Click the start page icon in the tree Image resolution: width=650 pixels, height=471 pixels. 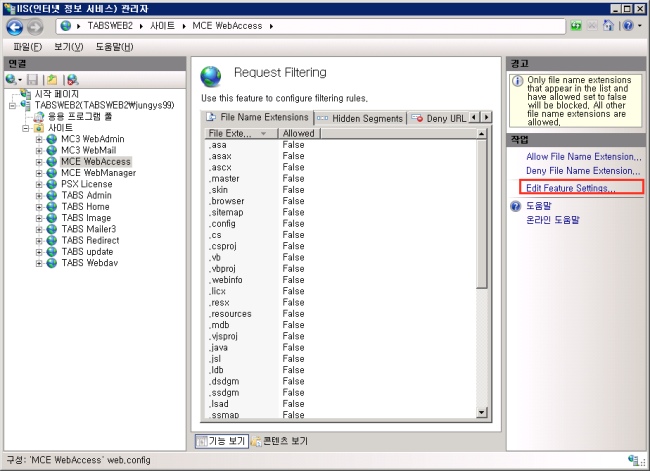[26, 94]
